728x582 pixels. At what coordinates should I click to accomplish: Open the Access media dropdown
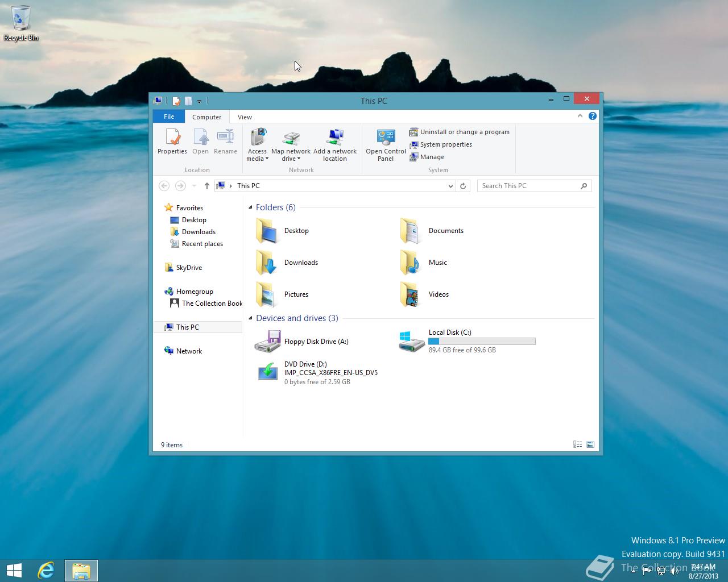(x=257, y=145)
